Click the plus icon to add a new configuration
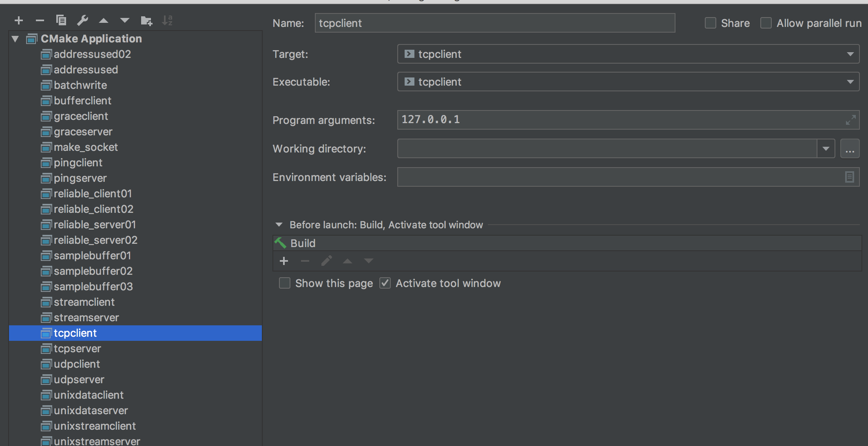868x446 pixels. 19,20
